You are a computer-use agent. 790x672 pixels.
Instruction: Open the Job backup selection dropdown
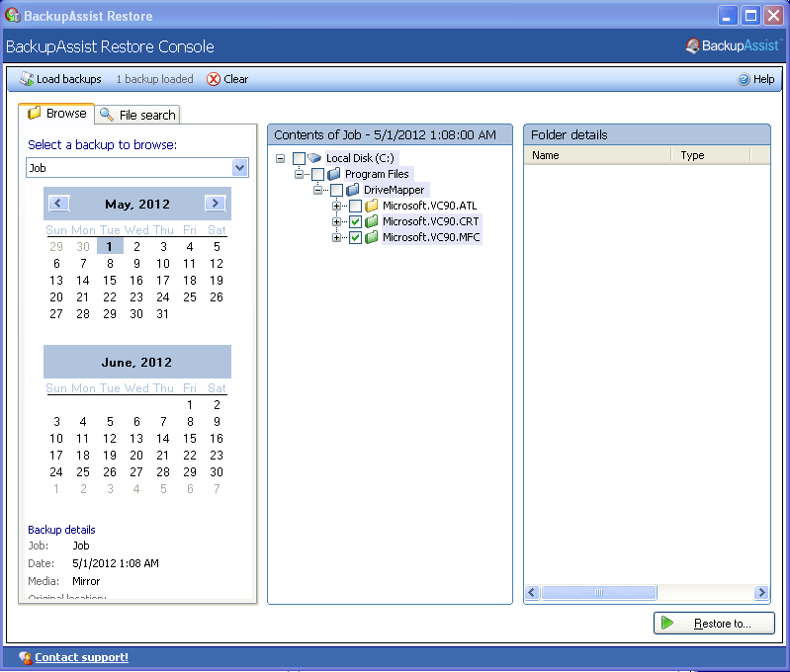coord(239,168)
